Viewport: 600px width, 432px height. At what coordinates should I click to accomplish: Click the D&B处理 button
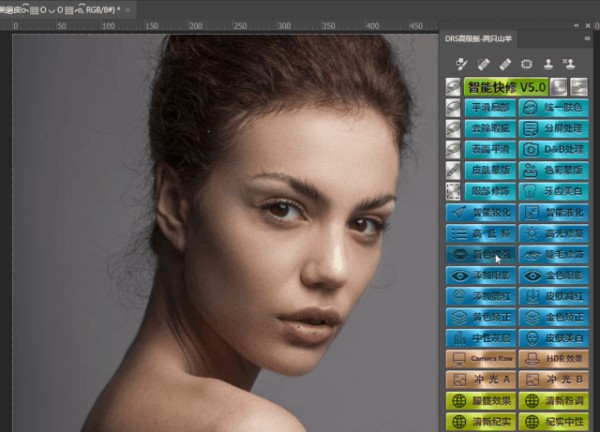click(x=553, y=150)
